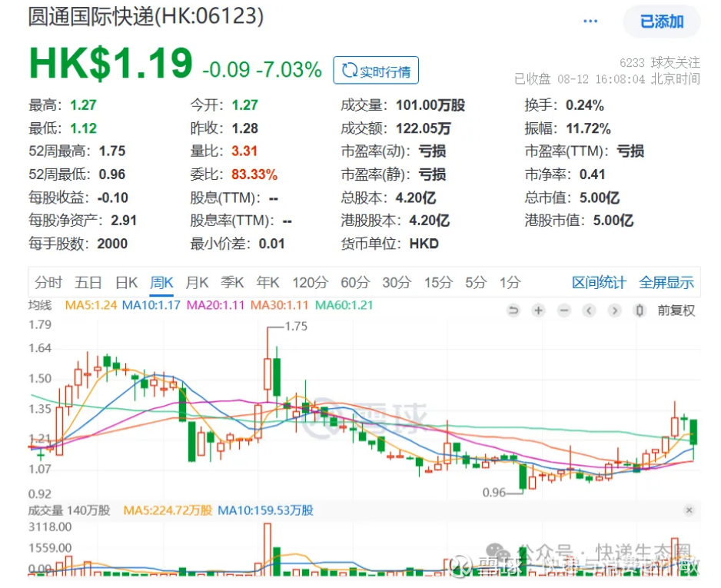Click the MA60:1.21 moving average label

coord(344,305)
